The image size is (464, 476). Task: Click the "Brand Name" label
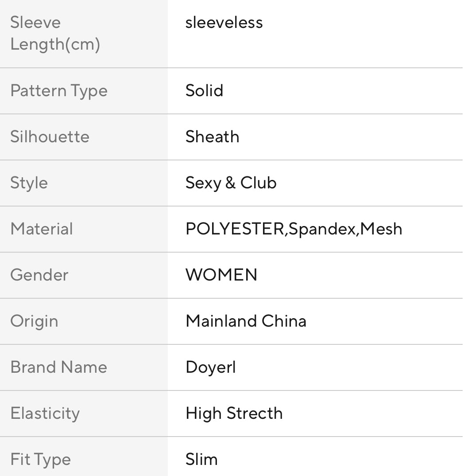[x=58, y=367]
